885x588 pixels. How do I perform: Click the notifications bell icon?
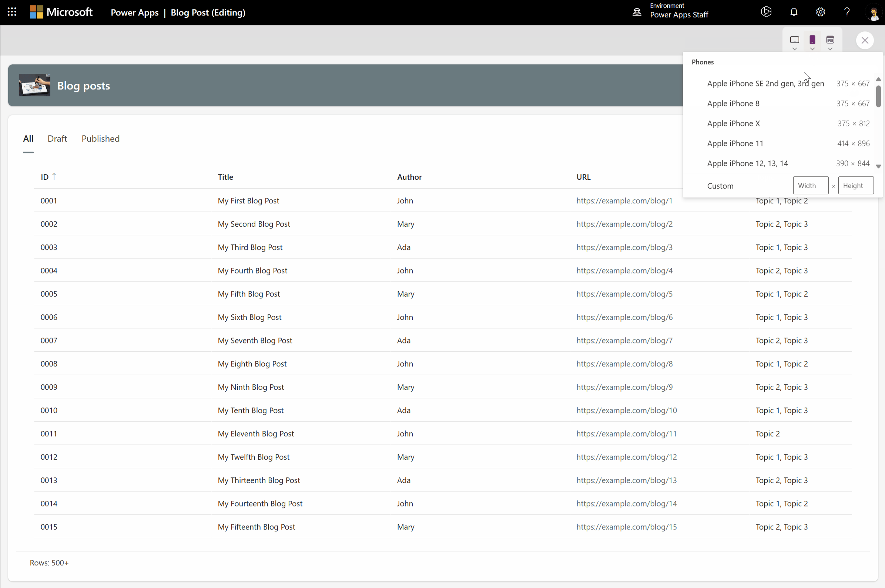pyautogui.click(x=794, y=12)
